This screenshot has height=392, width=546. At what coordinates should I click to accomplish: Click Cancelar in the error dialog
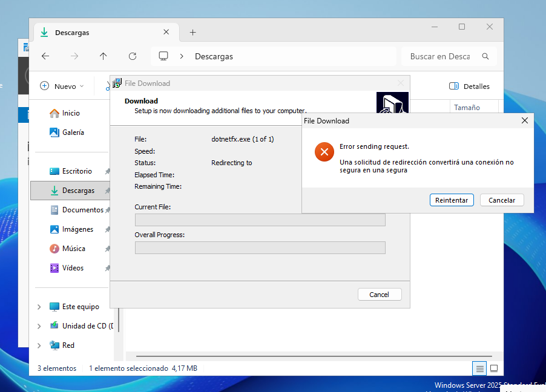pyautogui.click(x=501, y=200)
